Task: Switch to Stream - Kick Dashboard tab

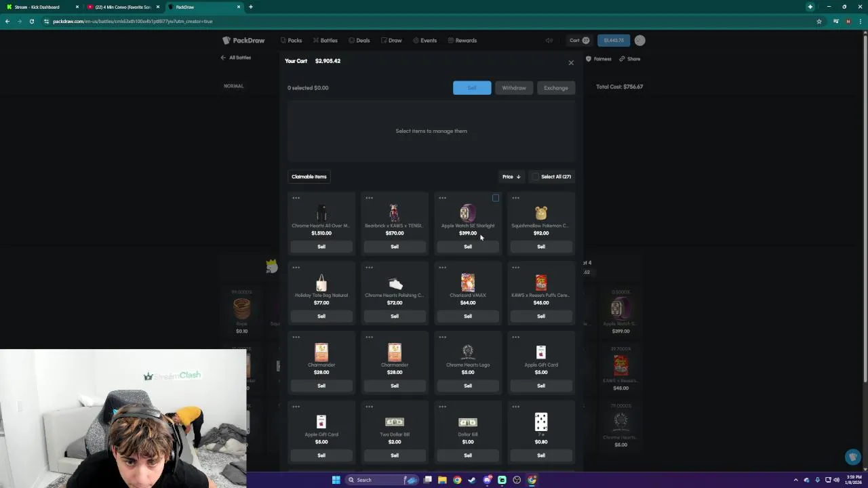Action: 41,7
